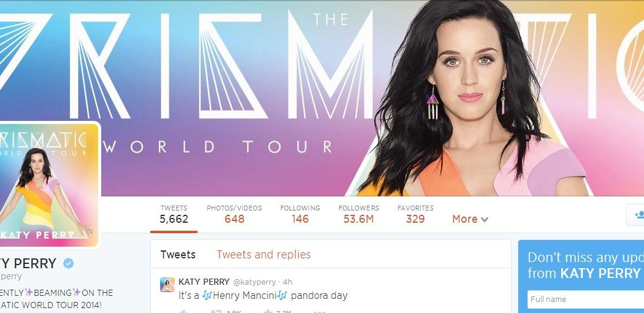
Task: Switch to Tweets and replies tab
Action: pyautogui.click(x=264, y=255)
